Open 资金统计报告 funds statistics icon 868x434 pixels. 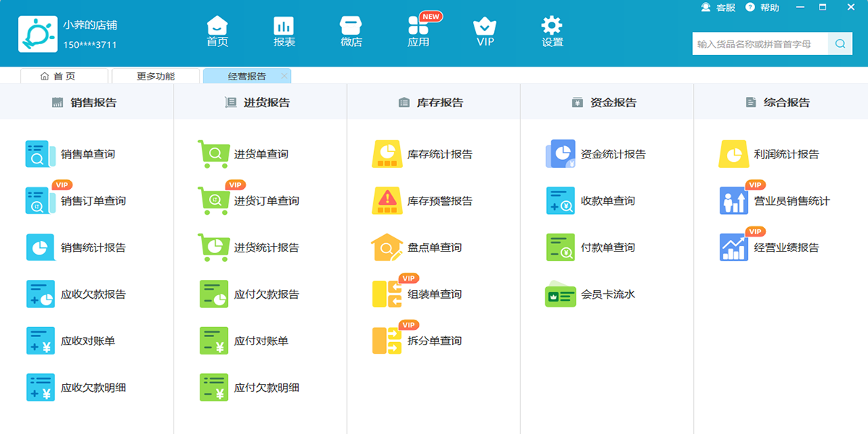click(561, 154)
